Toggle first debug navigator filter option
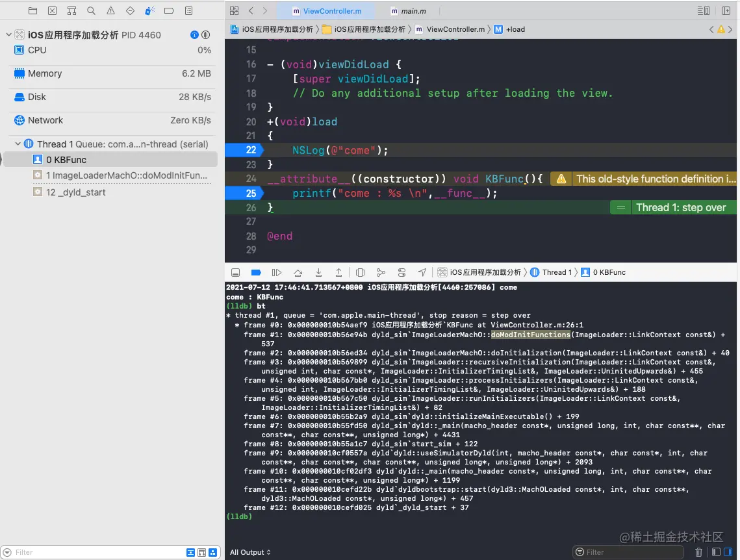 190,552
